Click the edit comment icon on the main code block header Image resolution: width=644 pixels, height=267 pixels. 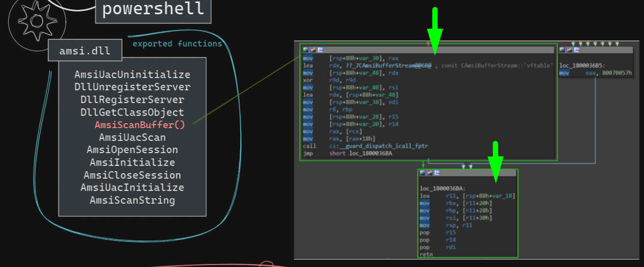click(313, 50)
